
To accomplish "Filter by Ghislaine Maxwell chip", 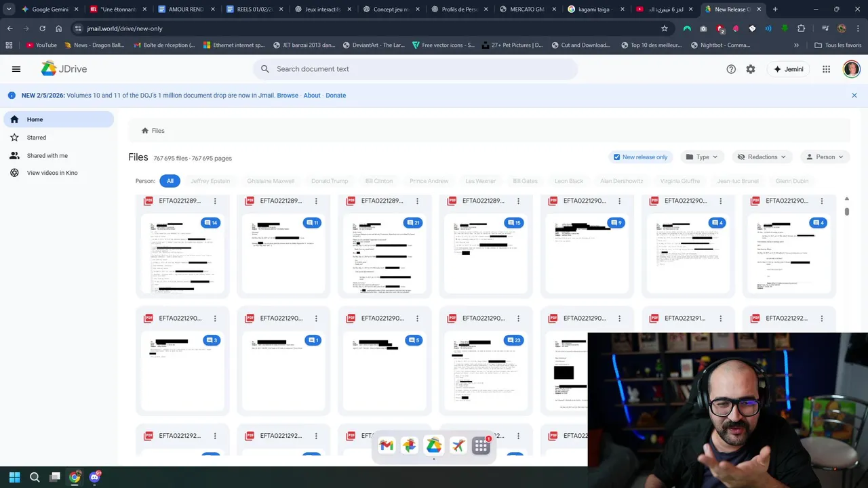I will [271, 181].
